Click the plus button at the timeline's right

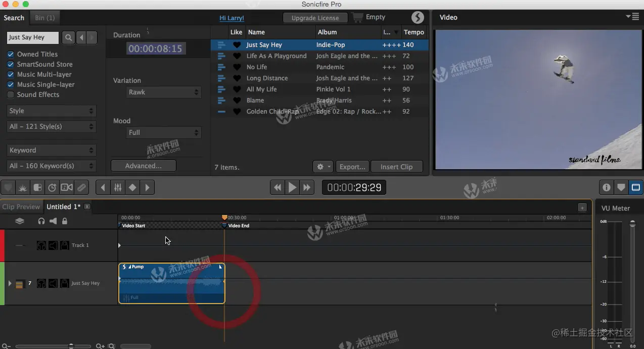click(582, 207)
